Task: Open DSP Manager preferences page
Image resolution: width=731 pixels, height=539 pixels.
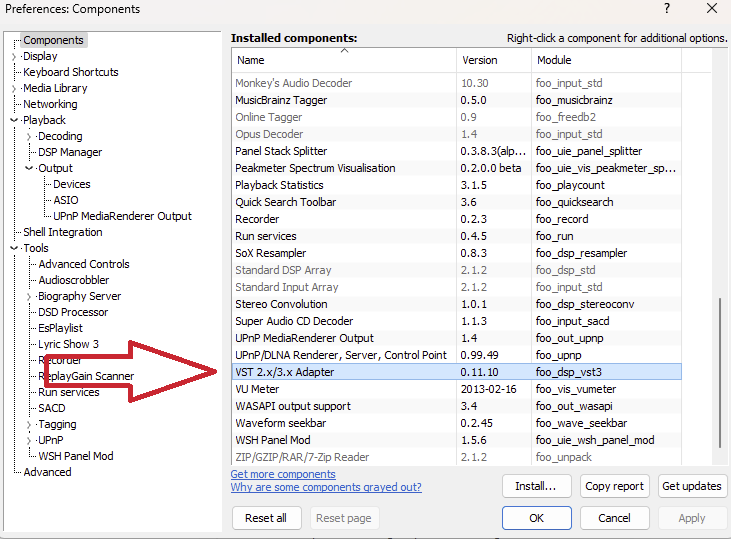Action: click(x=70, y=152)
